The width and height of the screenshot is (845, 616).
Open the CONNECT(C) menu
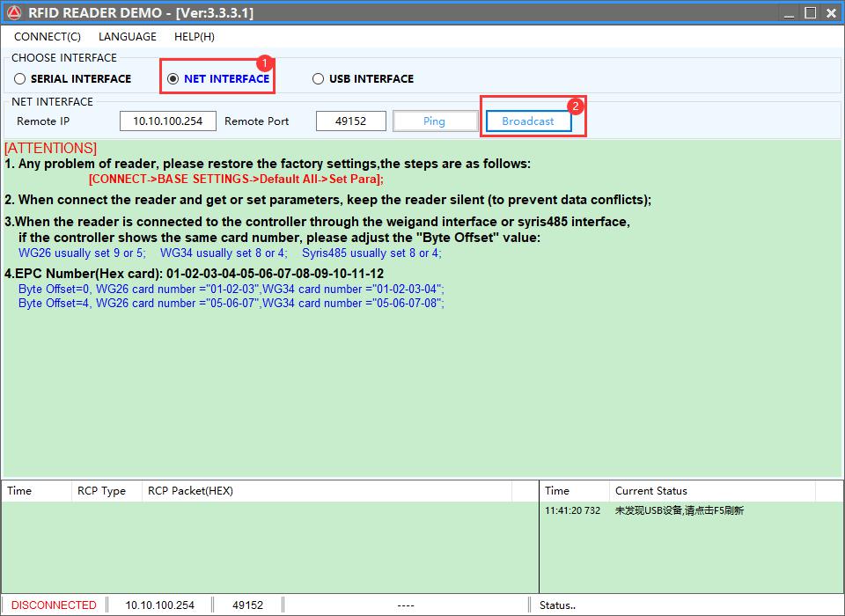(x=47, y=37)
